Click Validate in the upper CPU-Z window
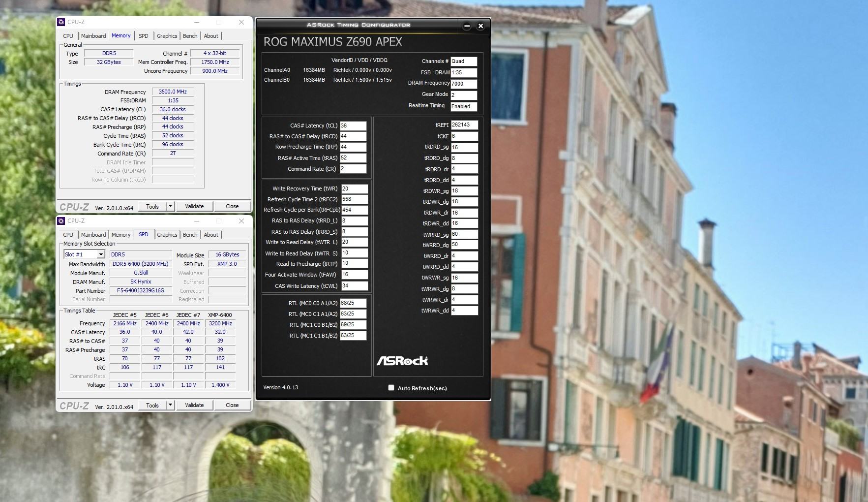The height and width of the screenshot is (502, 868). point(194,206)
